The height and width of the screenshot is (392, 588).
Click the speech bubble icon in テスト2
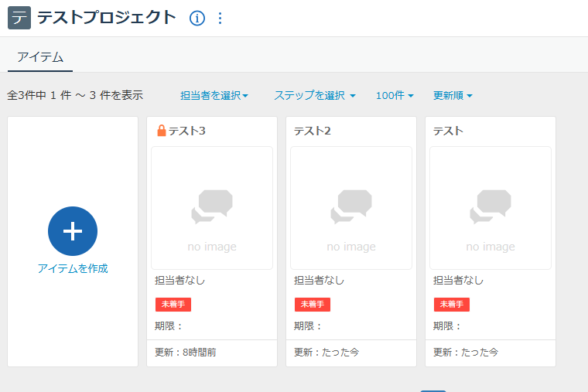pos(351,206)
